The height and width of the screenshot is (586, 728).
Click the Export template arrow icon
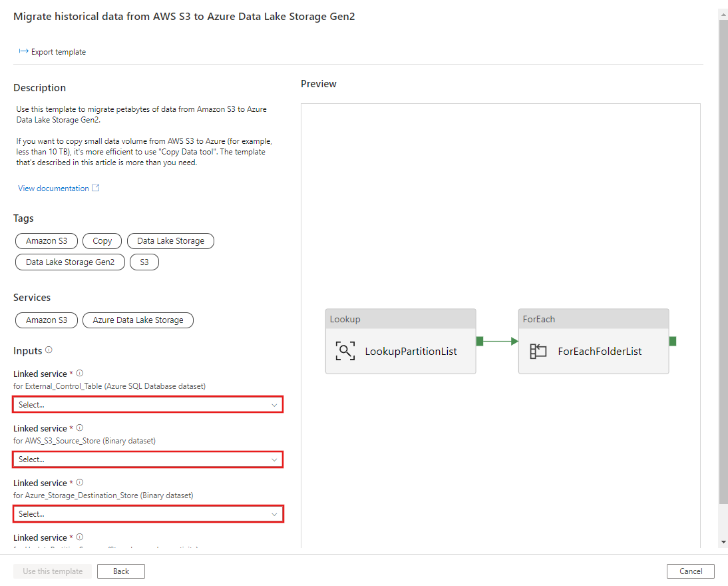coord(23,51)
